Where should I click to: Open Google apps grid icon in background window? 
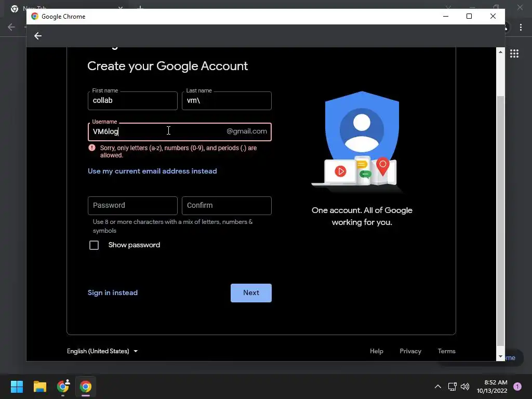[514, 54]
